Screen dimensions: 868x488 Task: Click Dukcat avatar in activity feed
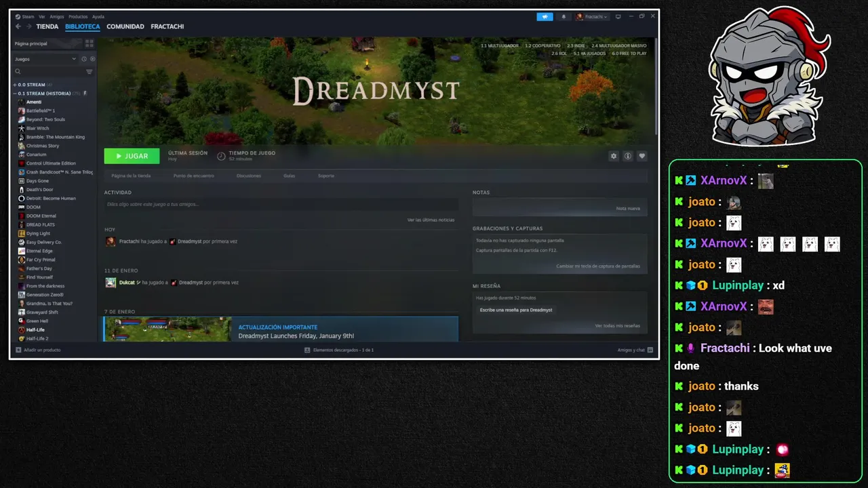click(x=111, y=283)
